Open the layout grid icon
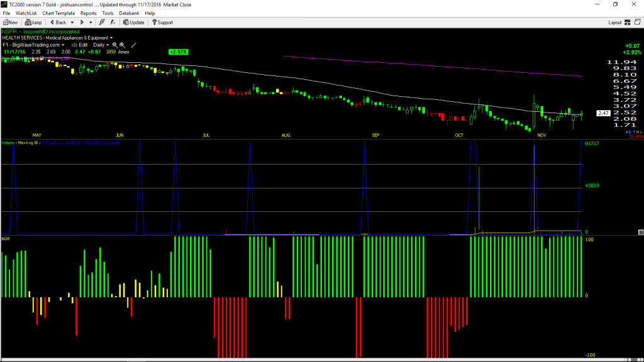The height and width of the screenshot is (362, 644). [x=628, y=23]
